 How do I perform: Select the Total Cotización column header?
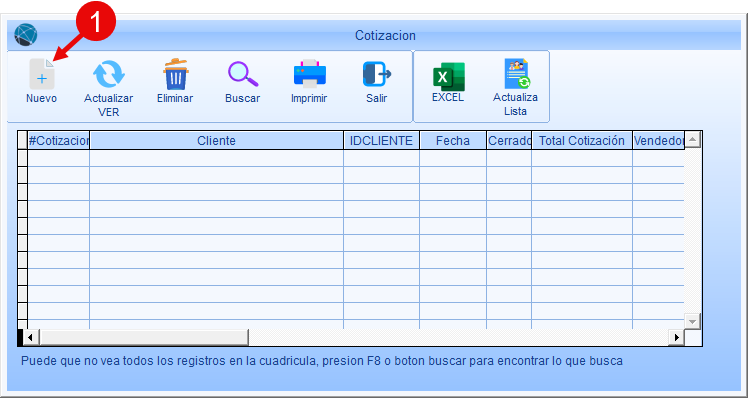click(582, 140)
